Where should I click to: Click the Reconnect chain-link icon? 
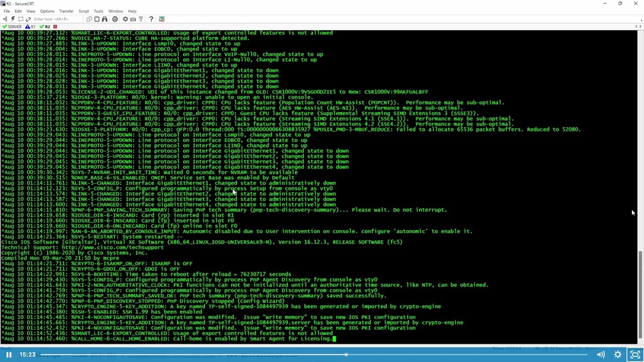click(x=28, y=19)
